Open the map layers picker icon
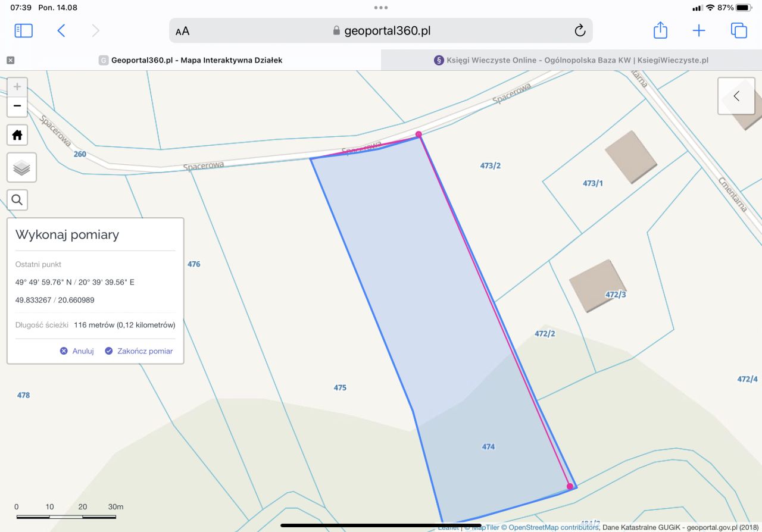Screen dimensions: 762x532 [x=21, y=168]
